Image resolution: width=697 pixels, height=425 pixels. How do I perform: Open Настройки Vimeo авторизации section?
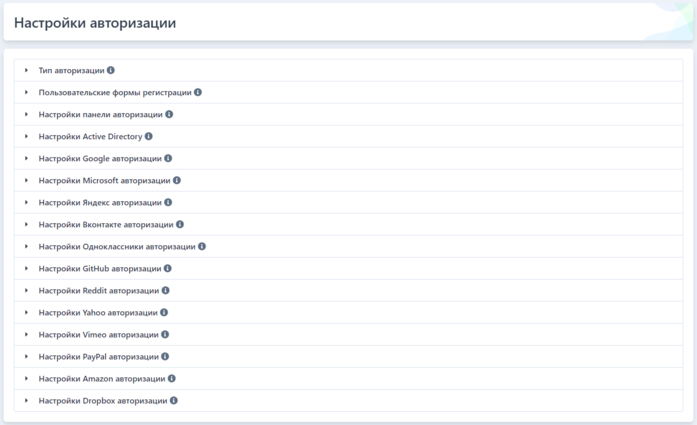coord(98,335)
